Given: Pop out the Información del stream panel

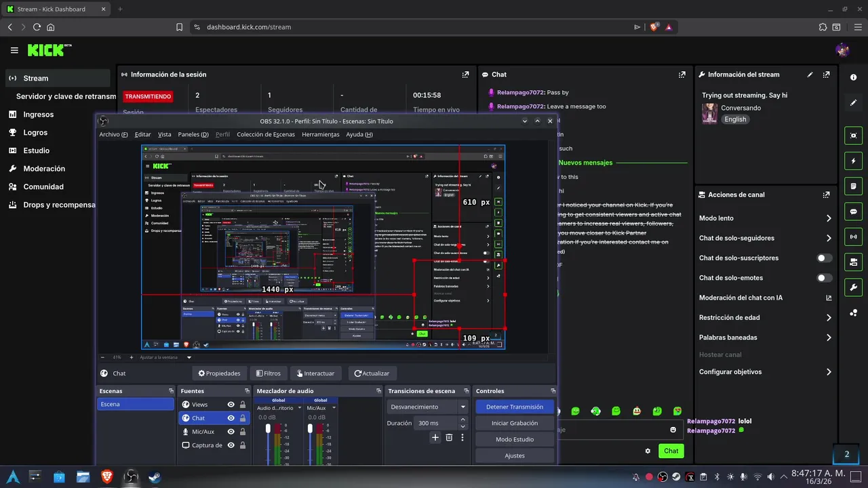Looking at the screenshot, I should pos(826,75).
